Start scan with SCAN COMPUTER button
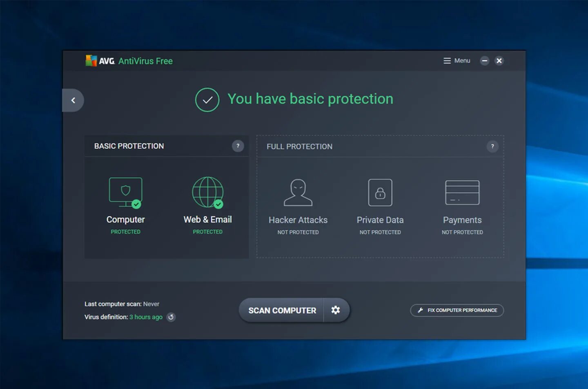The image size is (588, 389). click(282, 311)
